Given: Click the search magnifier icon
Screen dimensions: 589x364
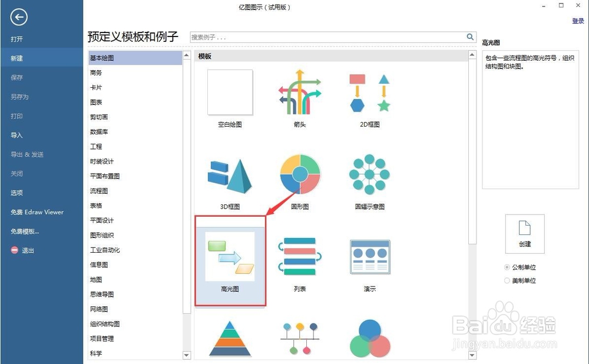Looking at the screenshot, I should click(x=470, y=37).
